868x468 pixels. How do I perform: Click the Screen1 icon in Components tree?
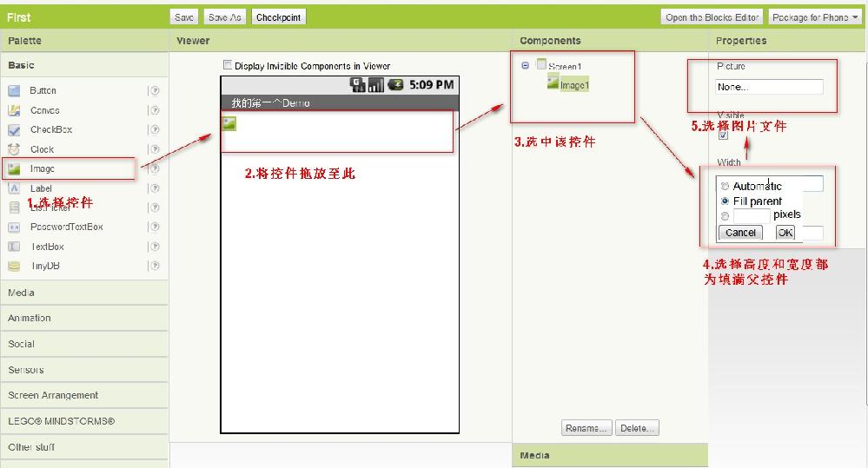pyautogui.click(x=541, y=65)
